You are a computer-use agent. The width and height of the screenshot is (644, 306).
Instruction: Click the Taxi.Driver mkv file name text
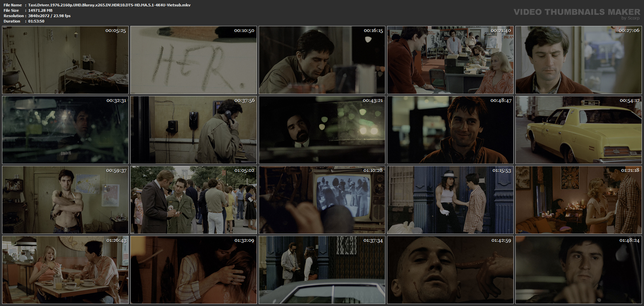coord(109,5)
